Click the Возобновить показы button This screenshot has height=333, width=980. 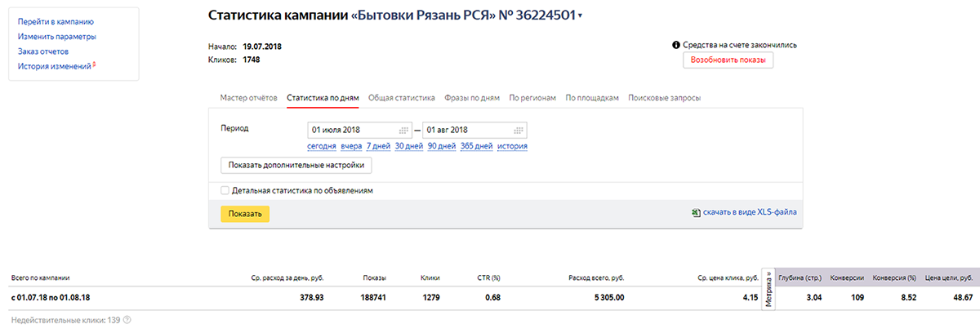(x=728, y=60)
